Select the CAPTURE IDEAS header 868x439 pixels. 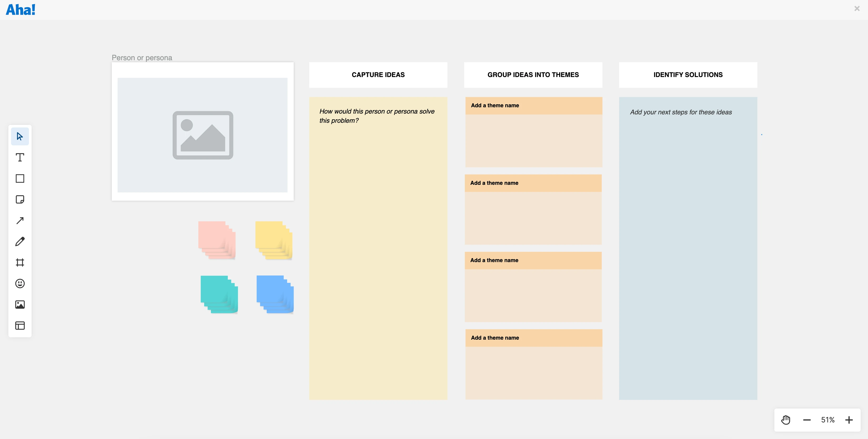coord(378,75)
